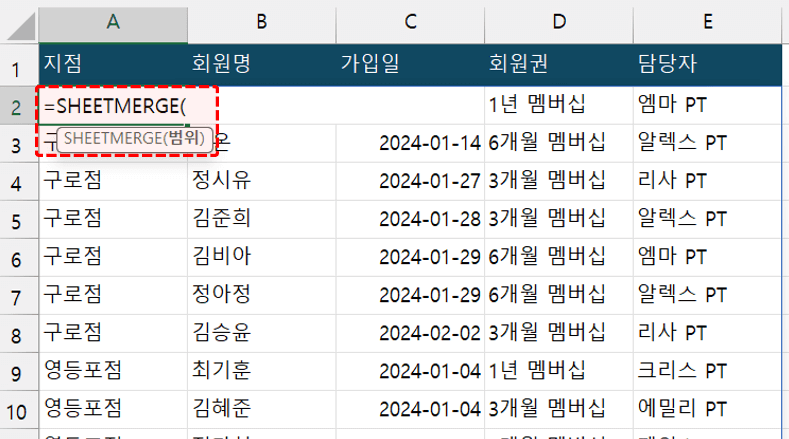This screenshot has width=789, height=439.
Task: Click header cell 가입일
Action: [x=410, y=65]
